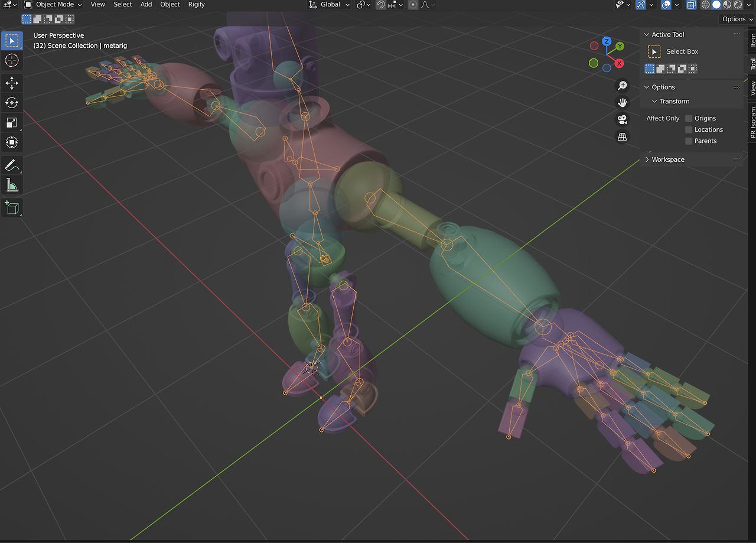756x543 pixels.
Task: Collapse the Active Tool panel
Action: (x=647, y=35)
